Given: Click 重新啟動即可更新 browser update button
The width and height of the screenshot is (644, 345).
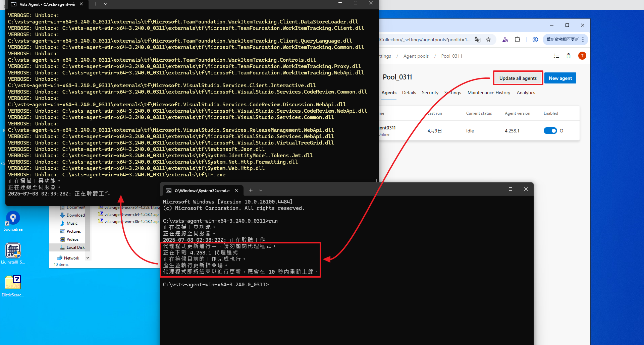Looking at the screenshot, I should [563, 40].
